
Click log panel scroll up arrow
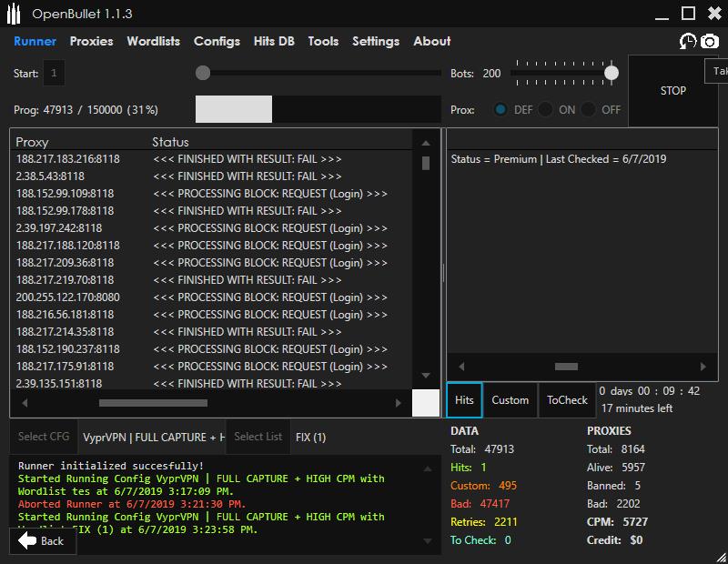(428, 469)
